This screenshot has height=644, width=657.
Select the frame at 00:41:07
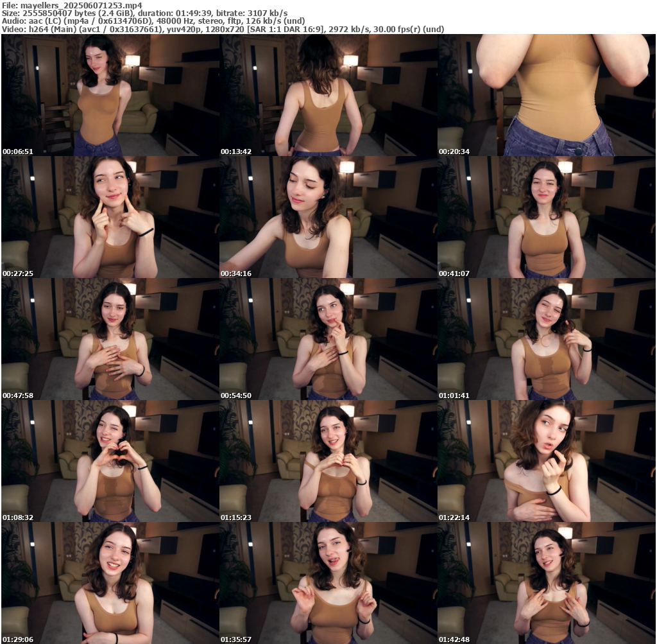547,217
